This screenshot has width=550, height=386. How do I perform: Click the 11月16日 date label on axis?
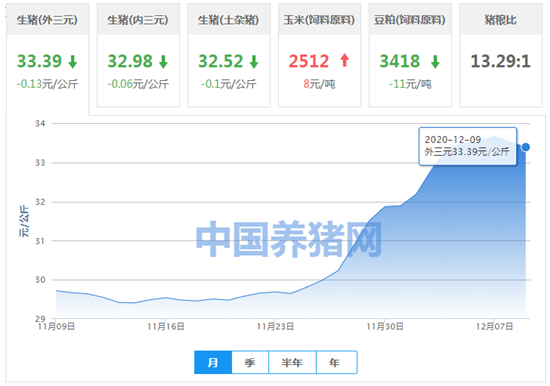point(166,327)
